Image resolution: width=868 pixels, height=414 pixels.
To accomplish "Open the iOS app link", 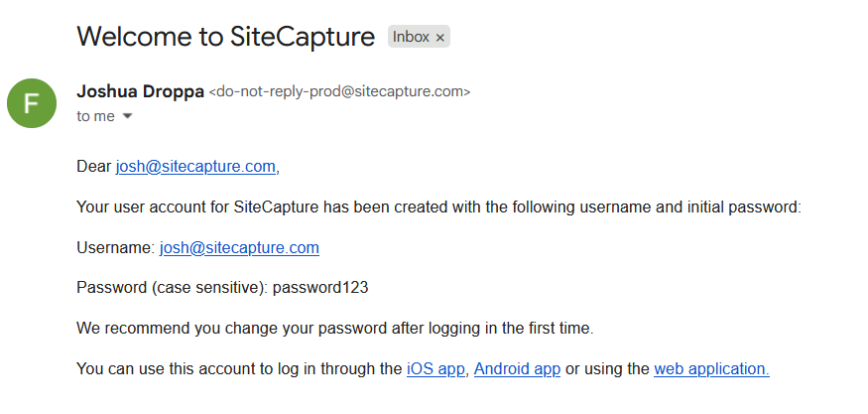I will pos(435,369).
